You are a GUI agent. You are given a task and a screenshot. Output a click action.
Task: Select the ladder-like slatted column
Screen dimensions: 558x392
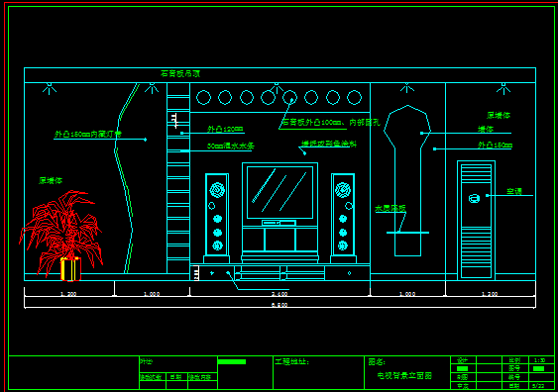(x=178, y=178)
